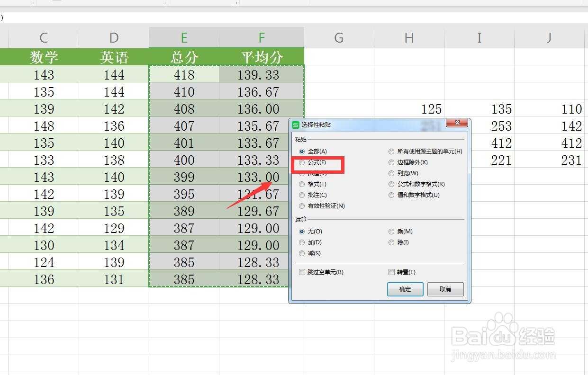
Task: Set operation to 除(I)
Action: [x=399, y=242]
